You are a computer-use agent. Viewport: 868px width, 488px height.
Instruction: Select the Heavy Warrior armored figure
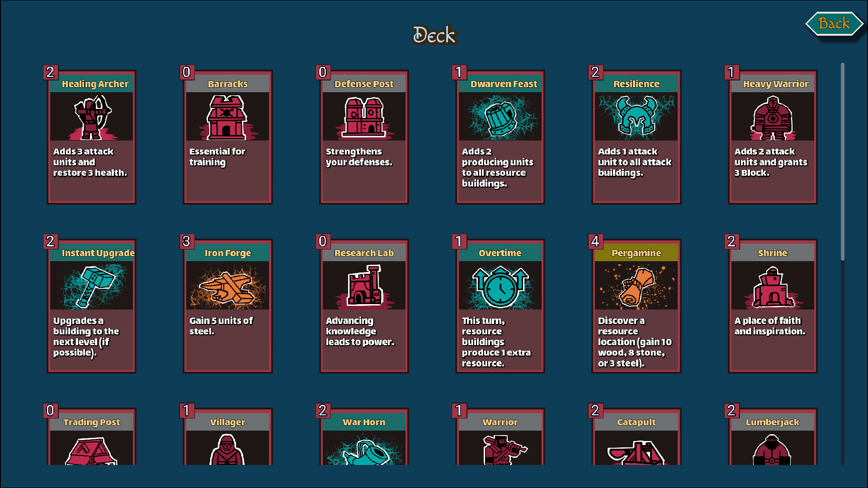coord(773,117)
